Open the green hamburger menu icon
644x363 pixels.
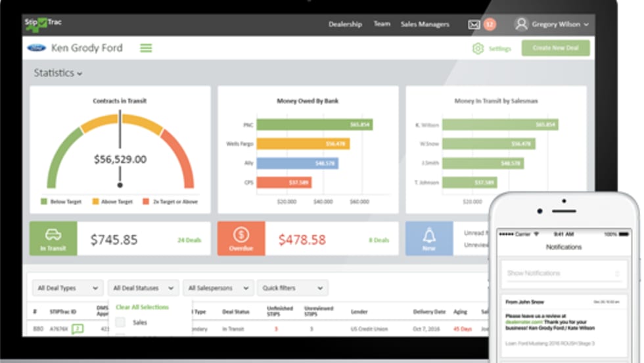click(146, 48)
